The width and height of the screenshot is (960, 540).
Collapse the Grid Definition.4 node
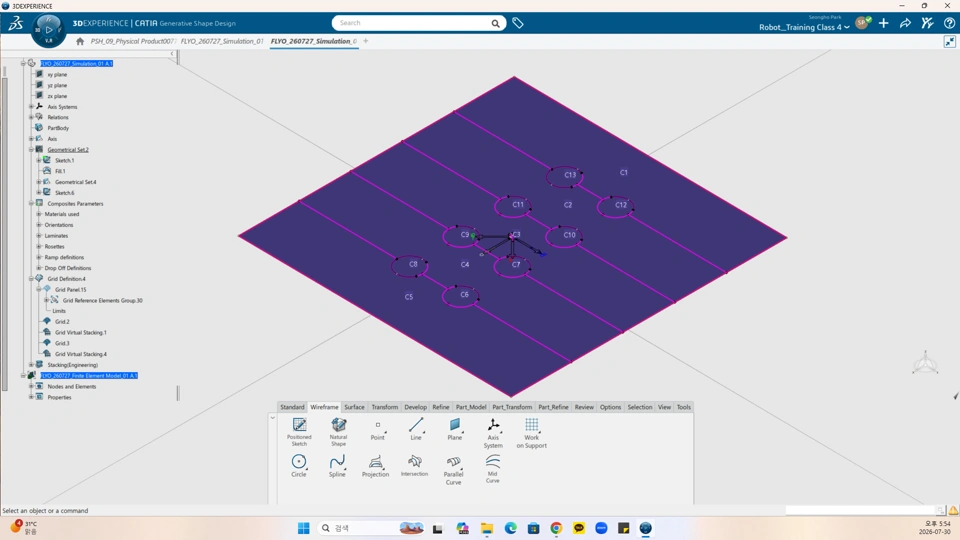[31, 279]
